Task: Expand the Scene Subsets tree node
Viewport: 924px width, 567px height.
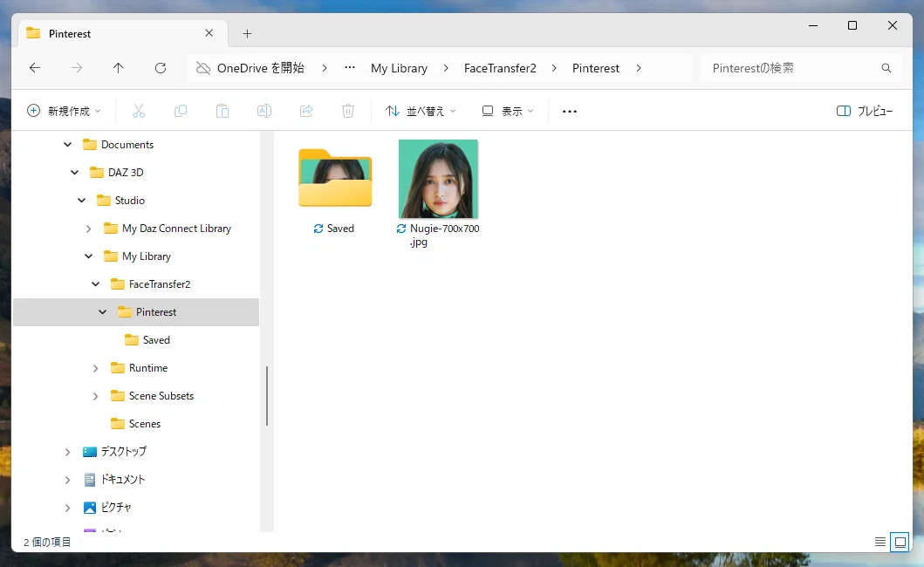Action: coord(95,396)
